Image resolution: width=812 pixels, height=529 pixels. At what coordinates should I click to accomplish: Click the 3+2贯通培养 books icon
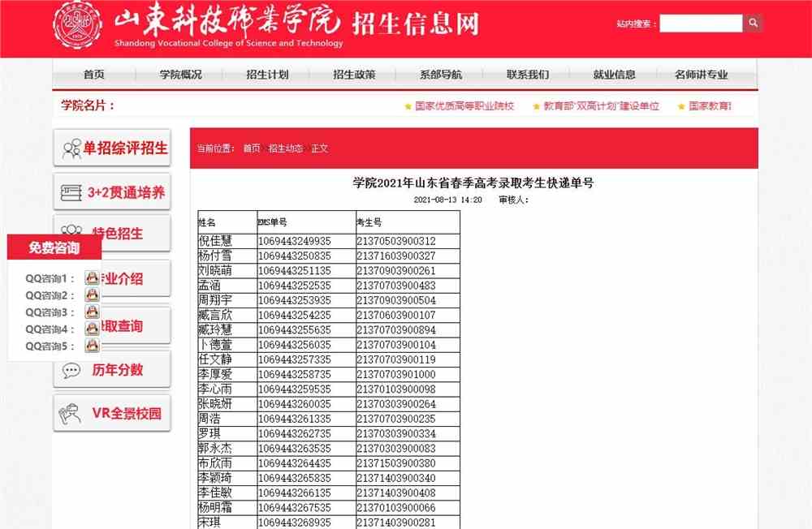pyautogui.click(x=71, y=192)
